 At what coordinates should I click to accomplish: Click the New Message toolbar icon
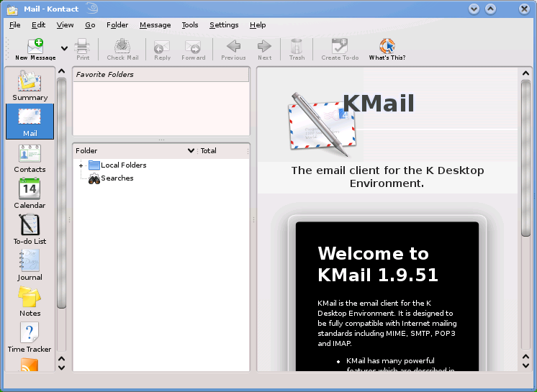pos(35,49)
